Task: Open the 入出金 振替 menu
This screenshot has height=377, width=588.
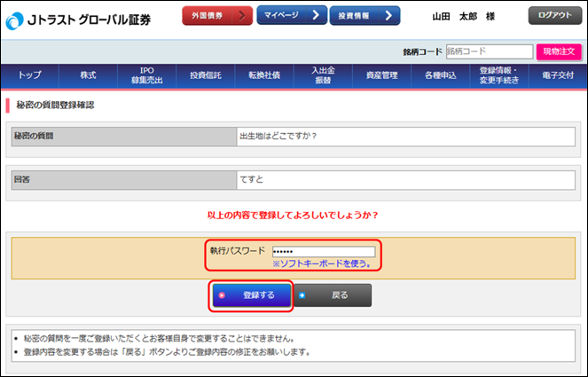Action: pyautogui.click(x=323, y=75)
